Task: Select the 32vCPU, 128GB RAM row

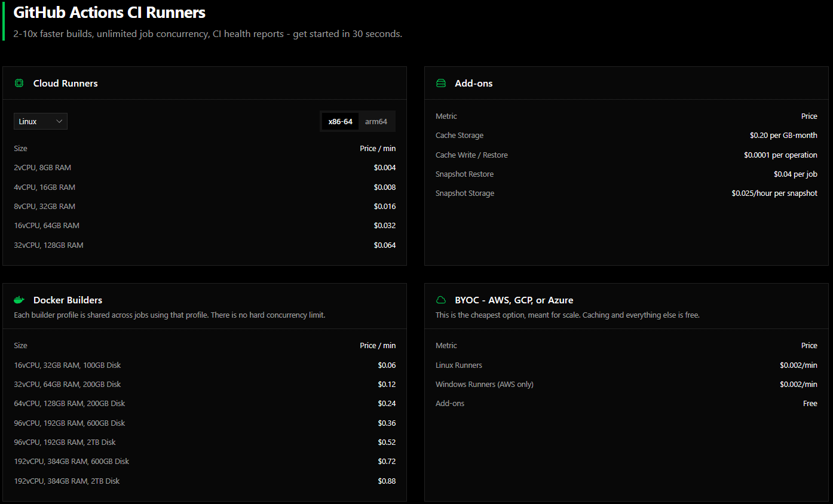Action: (x=204, y=245)
